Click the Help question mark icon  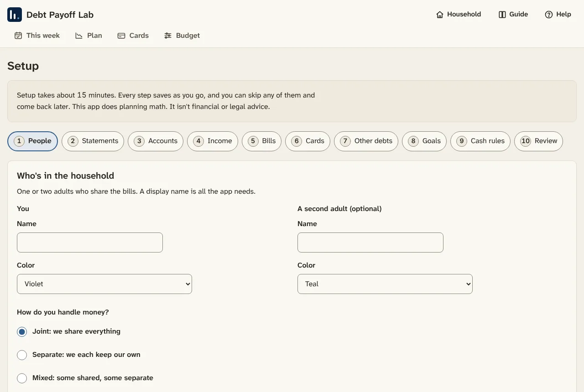tap(549, 15)
